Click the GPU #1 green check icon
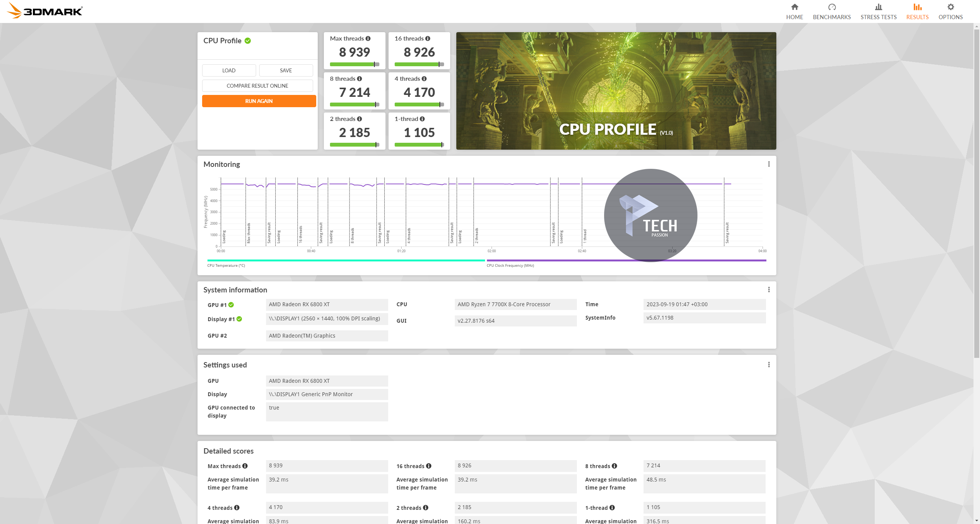 pyautogui.click(x=231, y=305)
